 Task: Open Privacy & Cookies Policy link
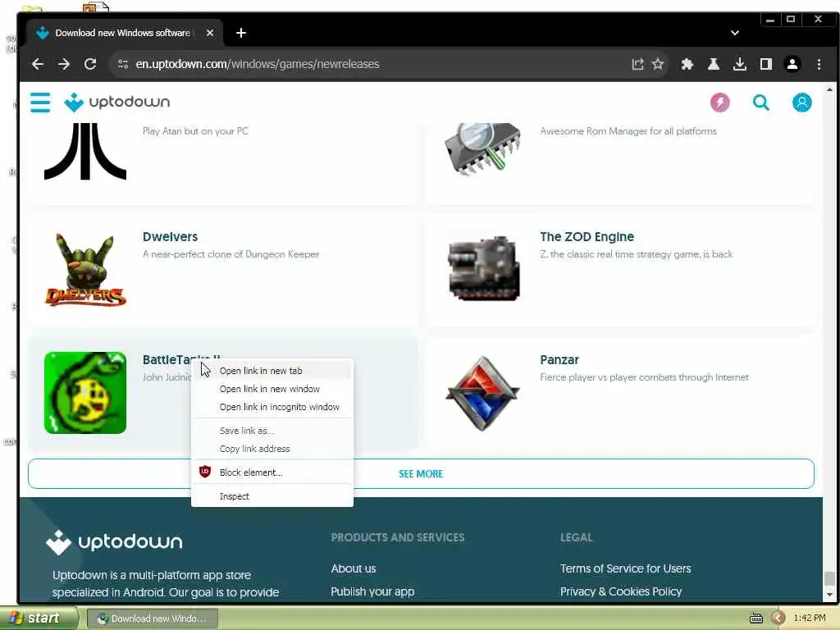pos(621,591)
